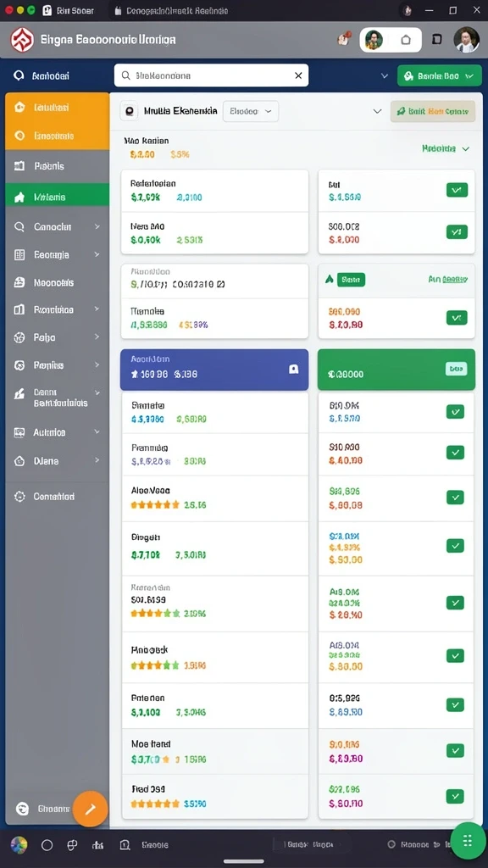Click the 'Bos' badge in the green card header

coord(456,368)
